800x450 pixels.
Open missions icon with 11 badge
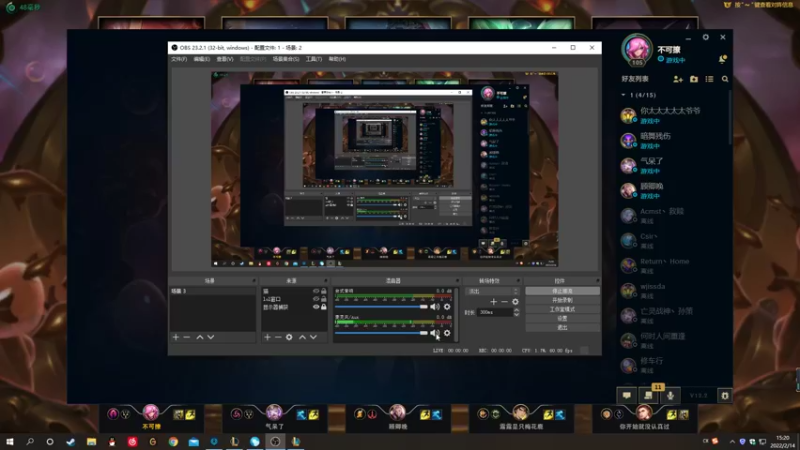click(648, 395)
